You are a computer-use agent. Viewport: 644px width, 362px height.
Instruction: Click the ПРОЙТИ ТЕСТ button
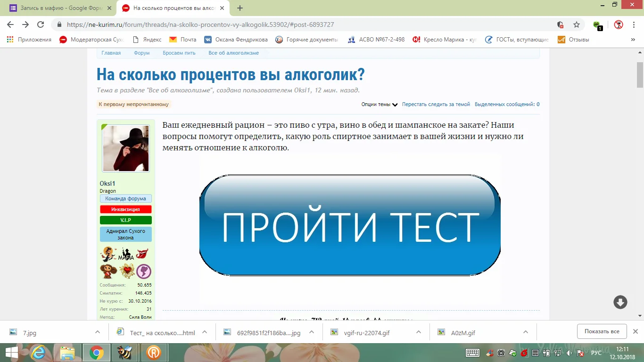350,225
